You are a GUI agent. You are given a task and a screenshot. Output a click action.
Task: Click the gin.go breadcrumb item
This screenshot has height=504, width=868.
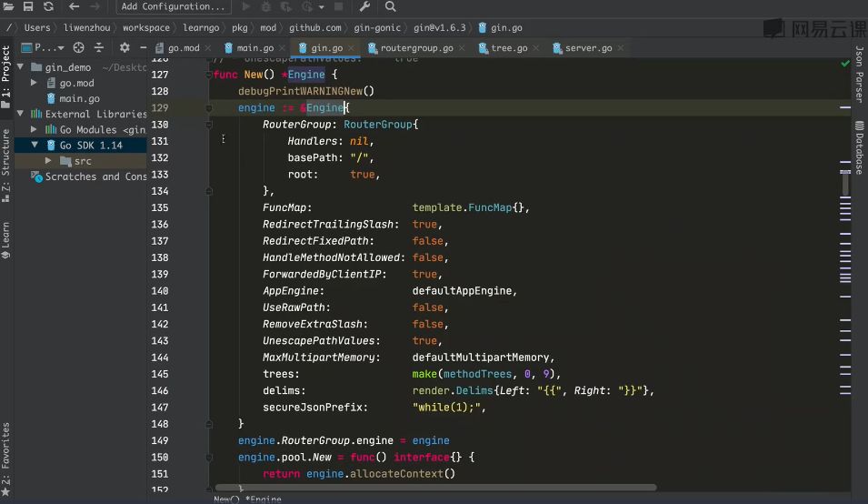(x=501, y=27)
